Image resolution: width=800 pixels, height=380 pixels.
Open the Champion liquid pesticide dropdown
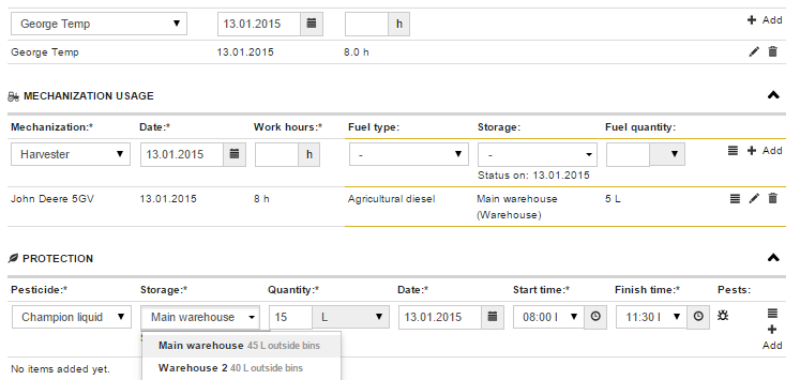coord(72,317)
